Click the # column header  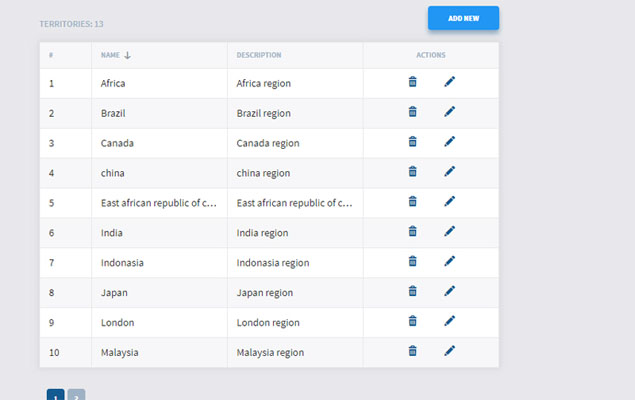pyautogui.click(x=51, y=55)
